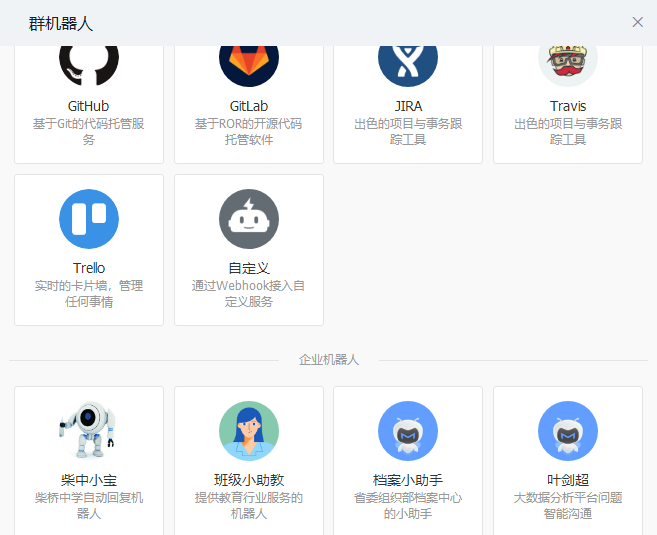Select the GitLab fox logo

(249, 66)
